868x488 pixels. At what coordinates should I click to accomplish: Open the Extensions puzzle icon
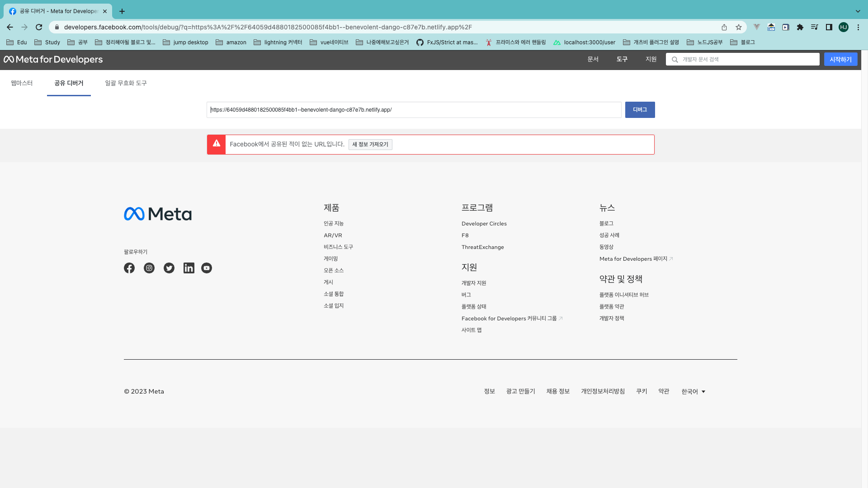click(800, 27)
